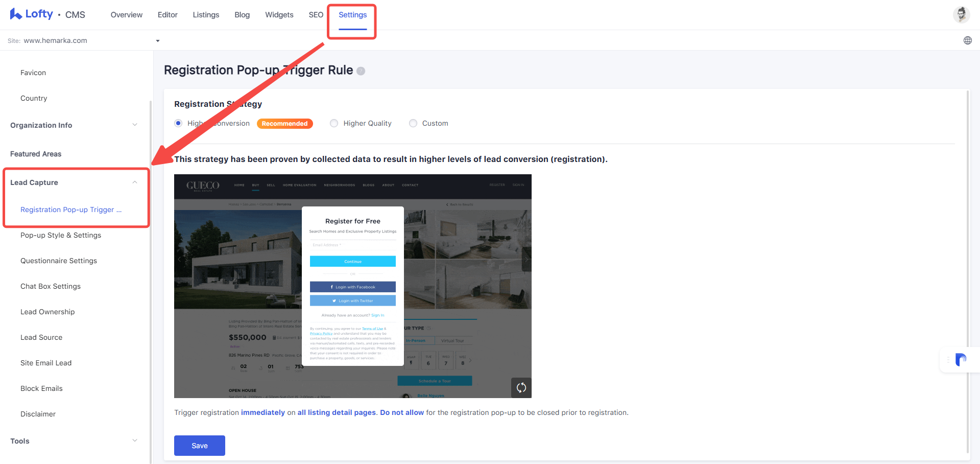Open the Blog tab
The image size is (980, 464).
point(242,15)
